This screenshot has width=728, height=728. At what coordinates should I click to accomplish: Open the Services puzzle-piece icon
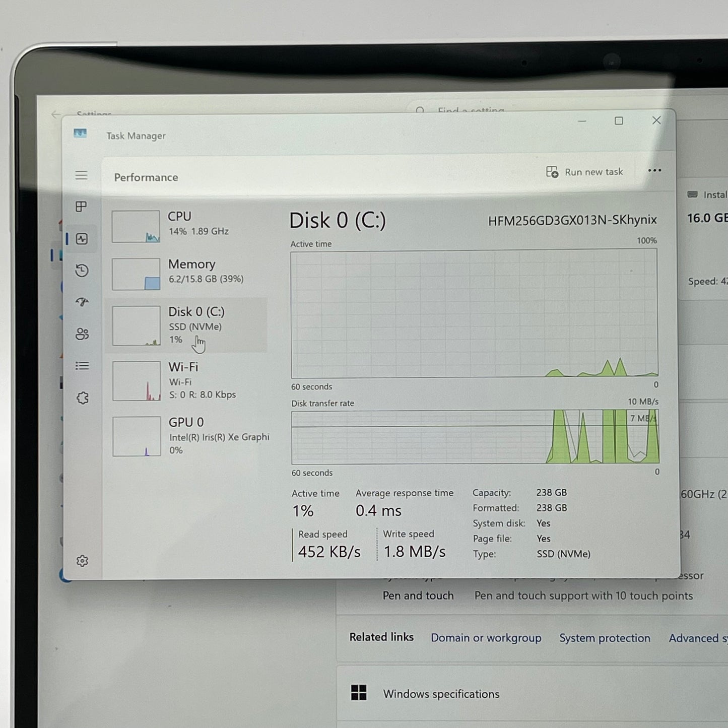[x=83, y=398]
